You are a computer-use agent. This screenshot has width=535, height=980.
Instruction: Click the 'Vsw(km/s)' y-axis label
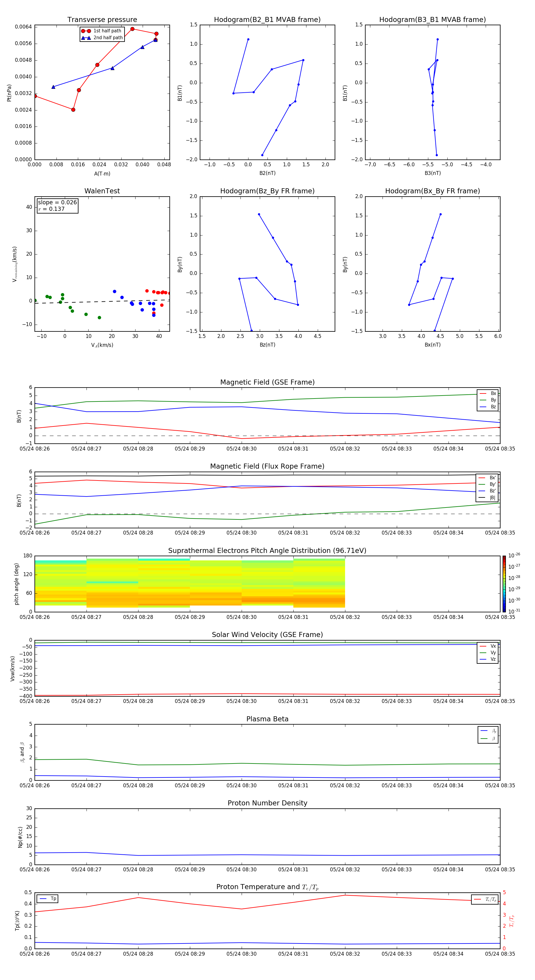(12, 668)
